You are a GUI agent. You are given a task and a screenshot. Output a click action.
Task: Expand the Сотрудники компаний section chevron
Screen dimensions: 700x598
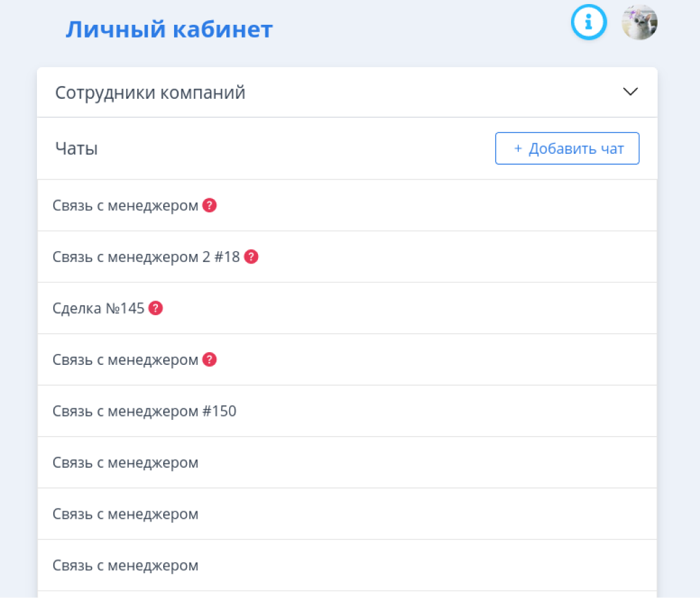pos(630,91)
